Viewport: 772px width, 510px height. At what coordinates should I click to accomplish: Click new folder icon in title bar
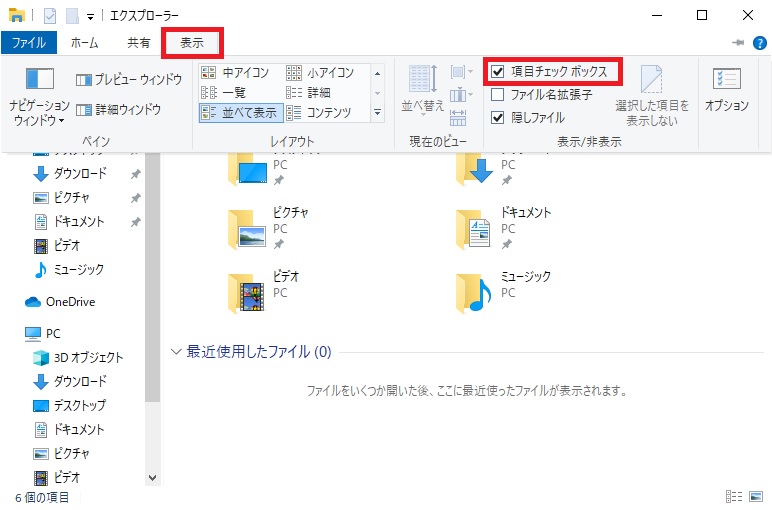coord(73,16)
